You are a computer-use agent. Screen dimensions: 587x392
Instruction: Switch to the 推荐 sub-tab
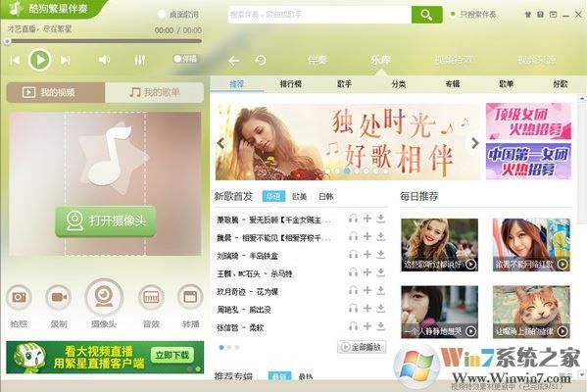pyautogui.click(x=236, y=84)
